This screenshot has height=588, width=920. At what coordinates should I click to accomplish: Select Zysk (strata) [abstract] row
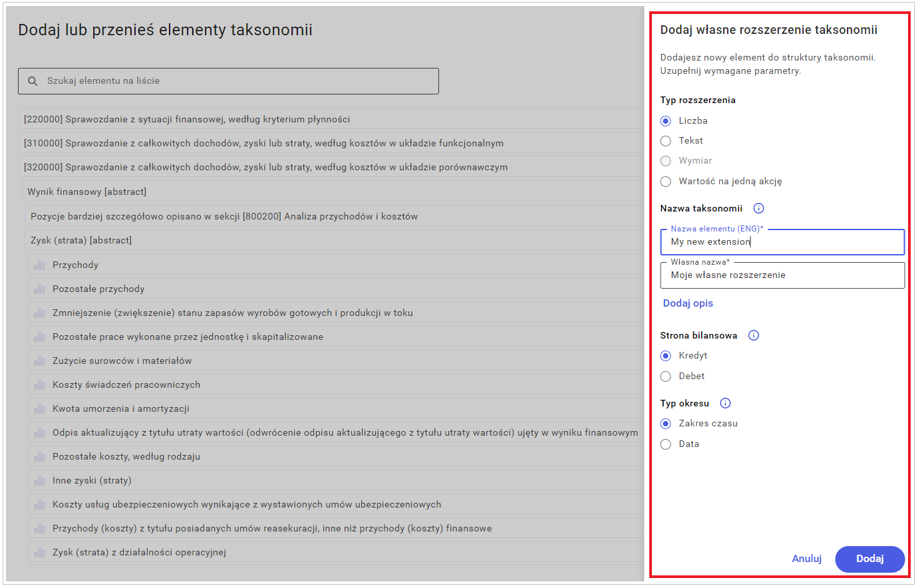[334, 241]
